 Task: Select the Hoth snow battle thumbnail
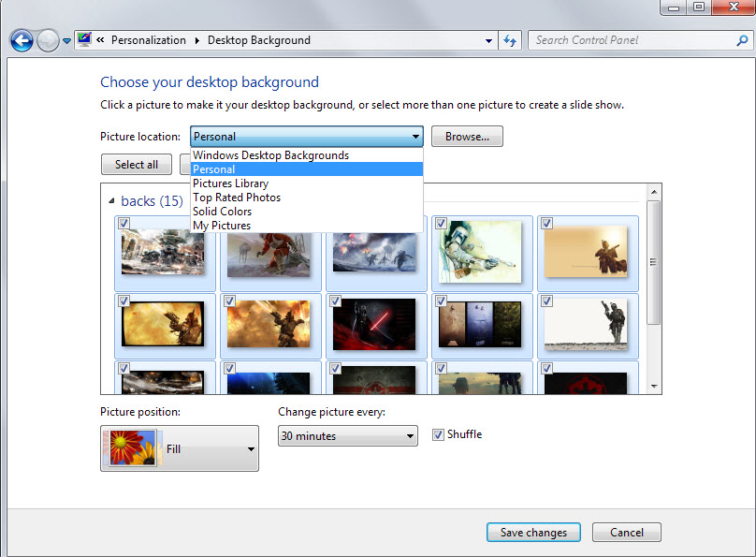374,252
